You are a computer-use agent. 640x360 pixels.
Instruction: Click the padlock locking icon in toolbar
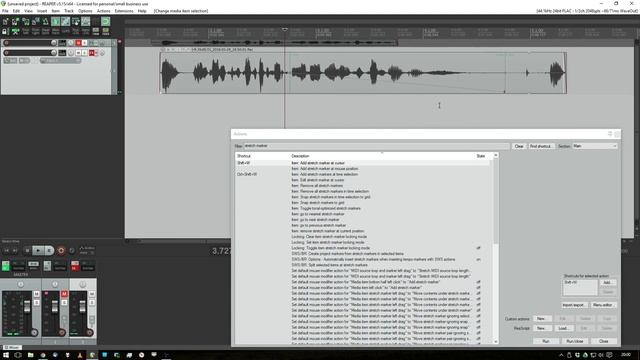pyautogui.click(x=4, y=31)
